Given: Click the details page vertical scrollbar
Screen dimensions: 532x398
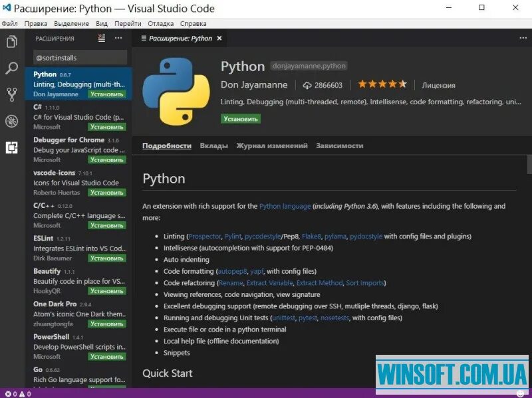Looking at the screenshot, I should (529, 164).
